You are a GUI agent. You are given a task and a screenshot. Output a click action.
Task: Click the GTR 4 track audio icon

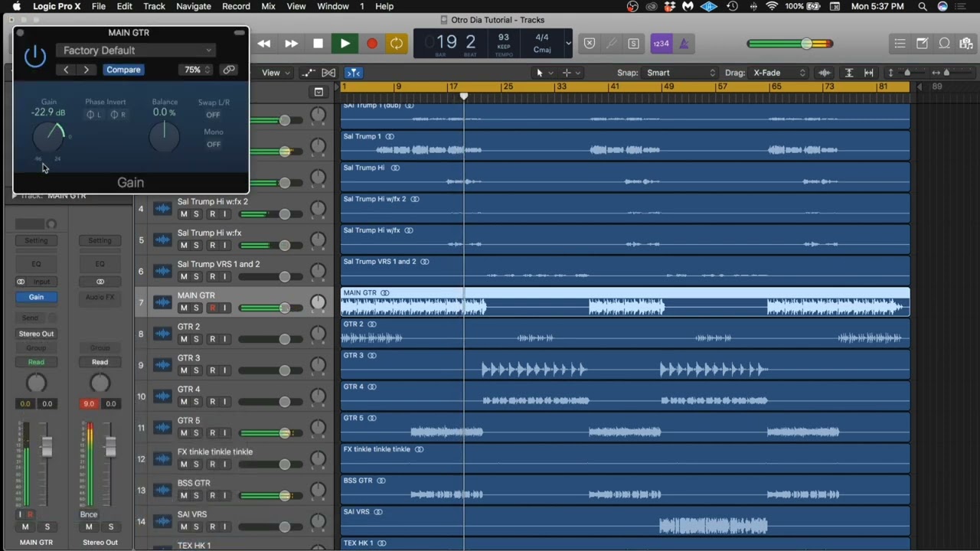(162, 396)
